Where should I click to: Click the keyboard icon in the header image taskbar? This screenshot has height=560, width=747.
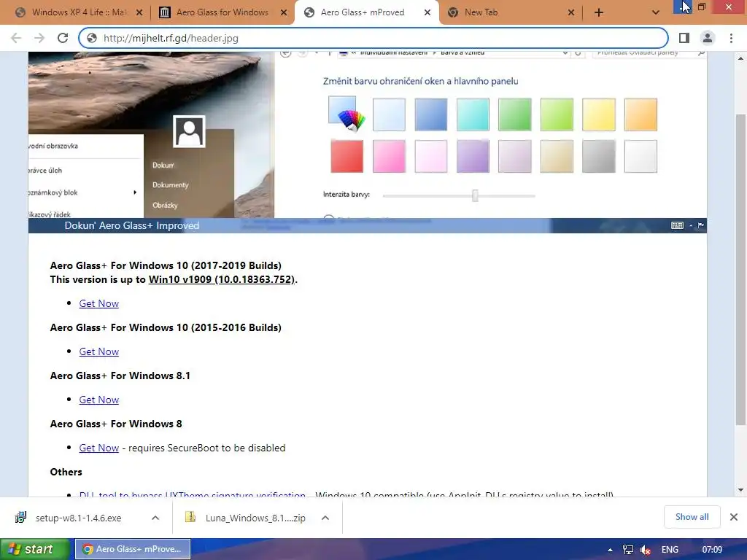(x=677, y=225)
